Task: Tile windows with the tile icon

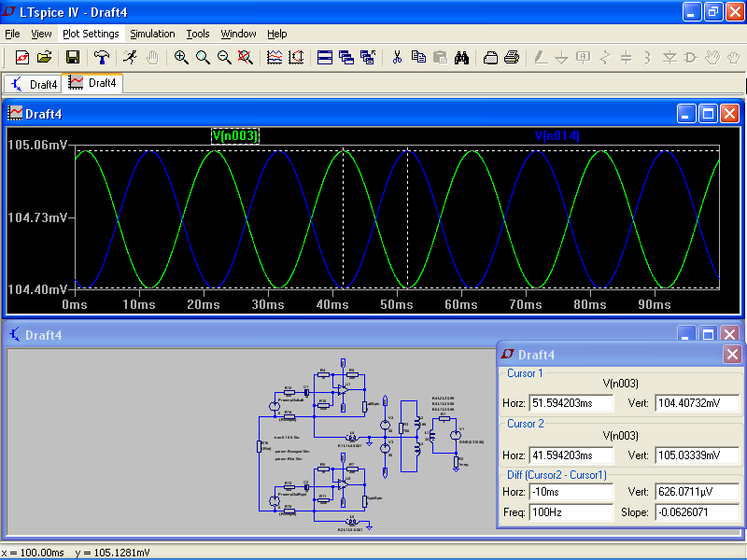Action: point(325,58)
